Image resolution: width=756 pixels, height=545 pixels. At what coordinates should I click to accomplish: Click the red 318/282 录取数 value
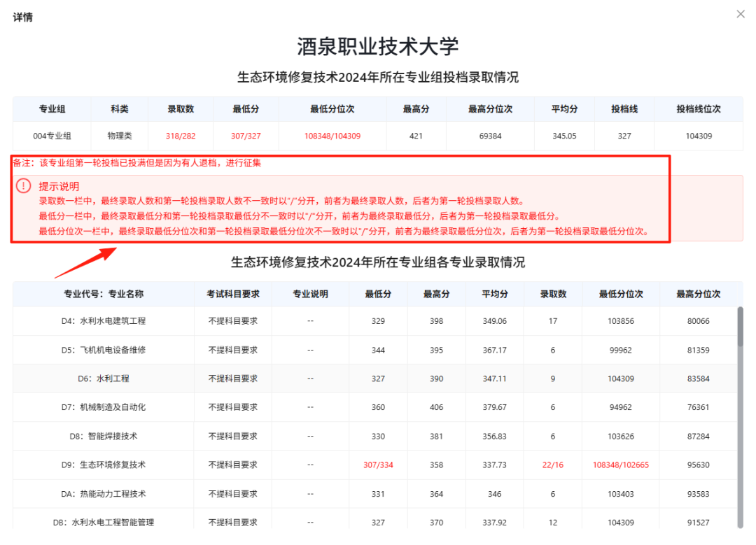click(x=180, y=136)
